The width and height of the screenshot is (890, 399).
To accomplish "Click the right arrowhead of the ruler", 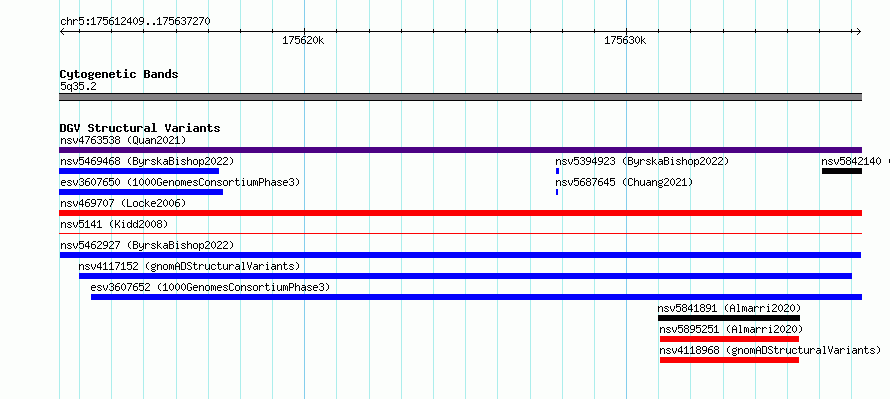I will (859, 31).
